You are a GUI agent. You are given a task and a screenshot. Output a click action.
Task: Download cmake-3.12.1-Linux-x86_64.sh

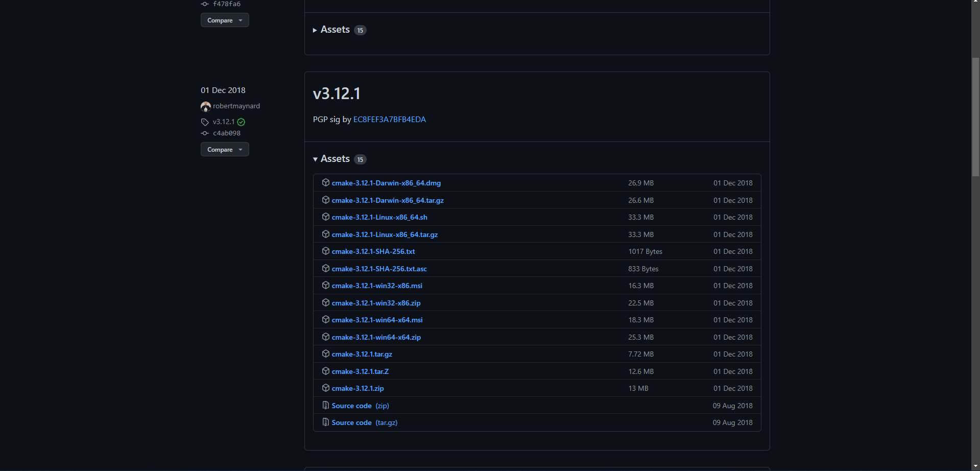click(x=379, y=217)
